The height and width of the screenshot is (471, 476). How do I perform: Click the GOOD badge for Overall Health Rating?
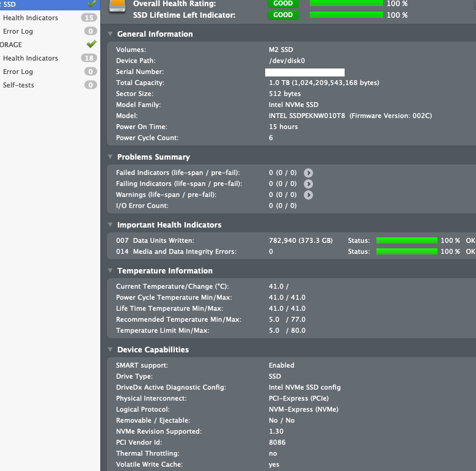(x=283, y=3)
